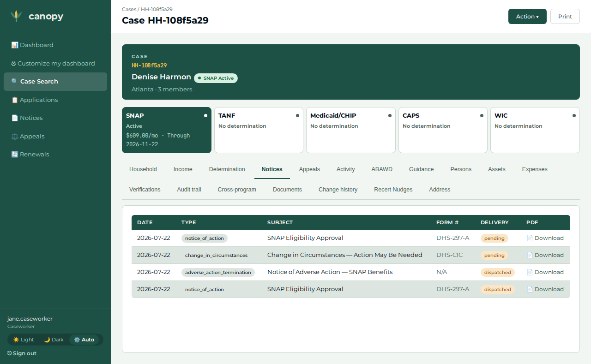
Task: Download PDF for dispatched SNAP Eligibility Approval
Action: pyautogui.click(x=545, y=289)
